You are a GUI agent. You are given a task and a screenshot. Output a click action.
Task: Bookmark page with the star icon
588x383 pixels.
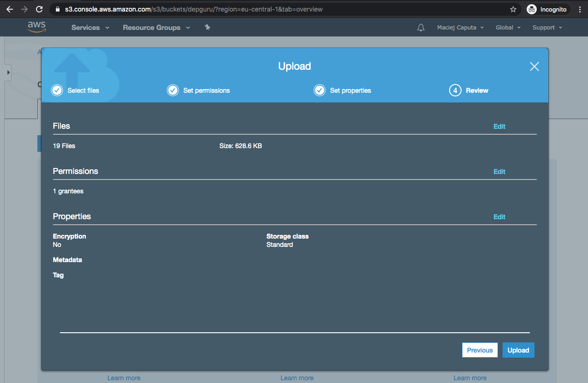pos(513,9)
